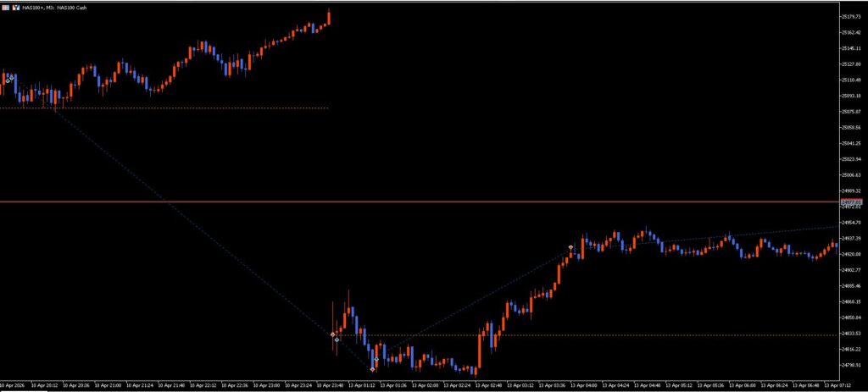
Task: Open the one-click trading panel icon
Action: tap(6, 7)
